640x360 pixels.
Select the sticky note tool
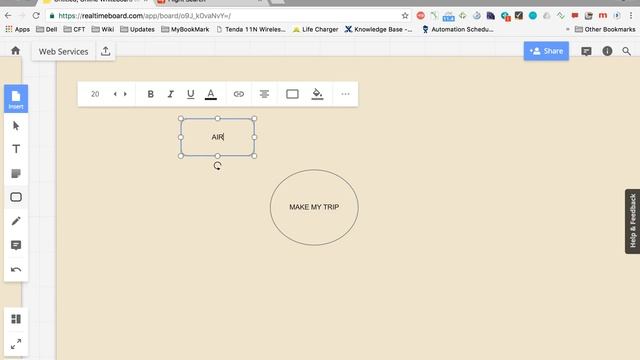16,173
